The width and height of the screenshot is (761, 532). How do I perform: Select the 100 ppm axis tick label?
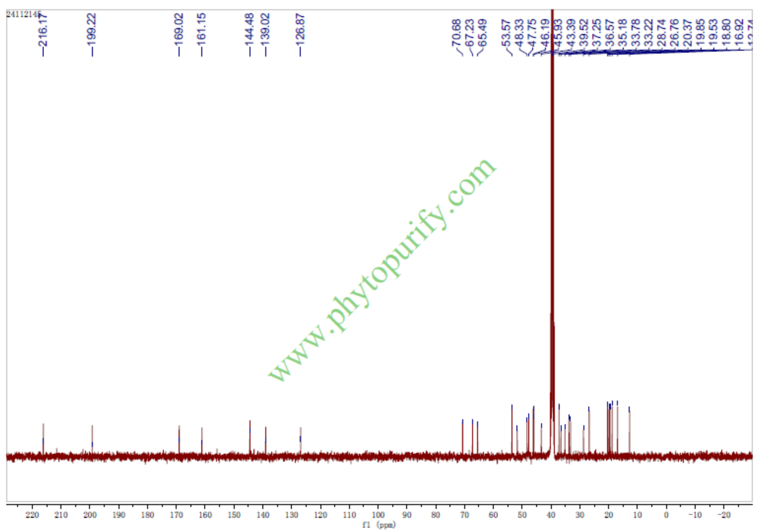click(x=378, y=516)
